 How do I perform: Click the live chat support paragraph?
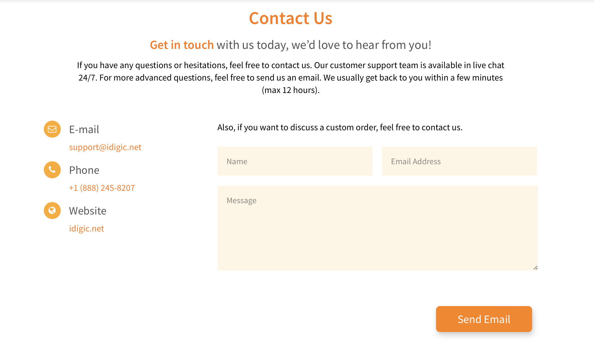click(x=291, y=71)
